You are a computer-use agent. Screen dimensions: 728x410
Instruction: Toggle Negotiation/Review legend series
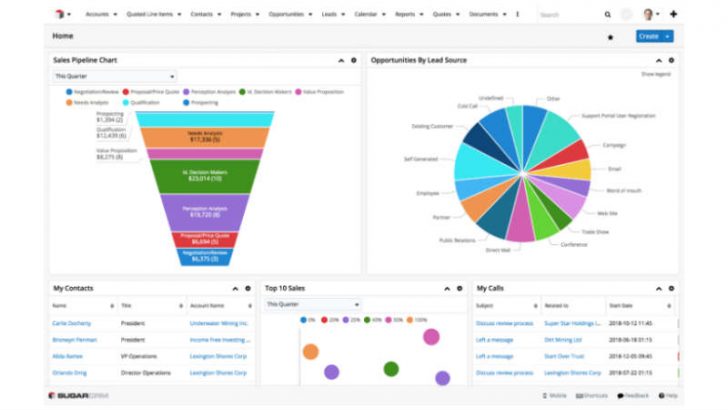92,92
